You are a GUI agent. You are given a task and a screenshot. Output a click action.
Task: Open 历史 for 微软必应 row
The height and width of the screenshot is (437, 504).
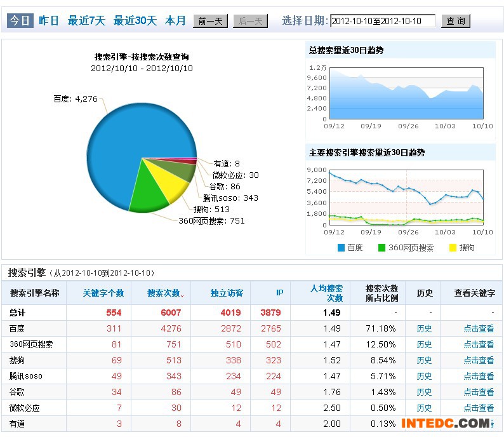pos(424,408)
